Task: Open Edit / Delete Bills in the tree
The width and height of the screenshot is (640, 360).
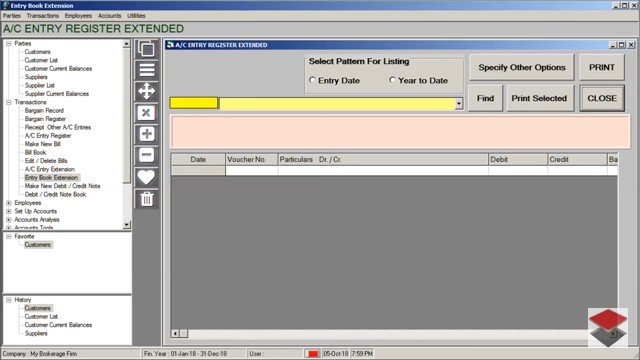Action: [x=46, y=161]
